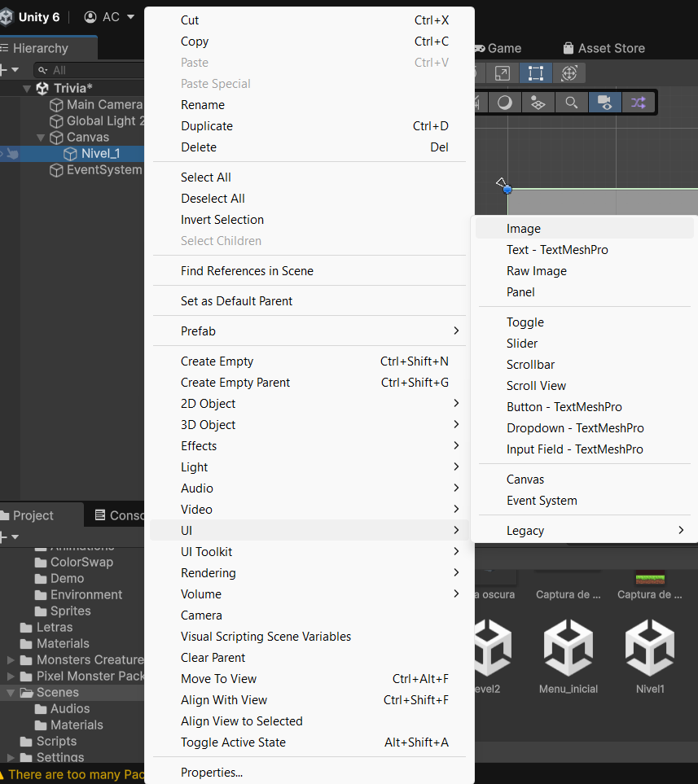This screenshot has height=784, width=698.
Task: Open the Project panel plus create dropdown
Action: pyautogui.click(x=10, y=537)
